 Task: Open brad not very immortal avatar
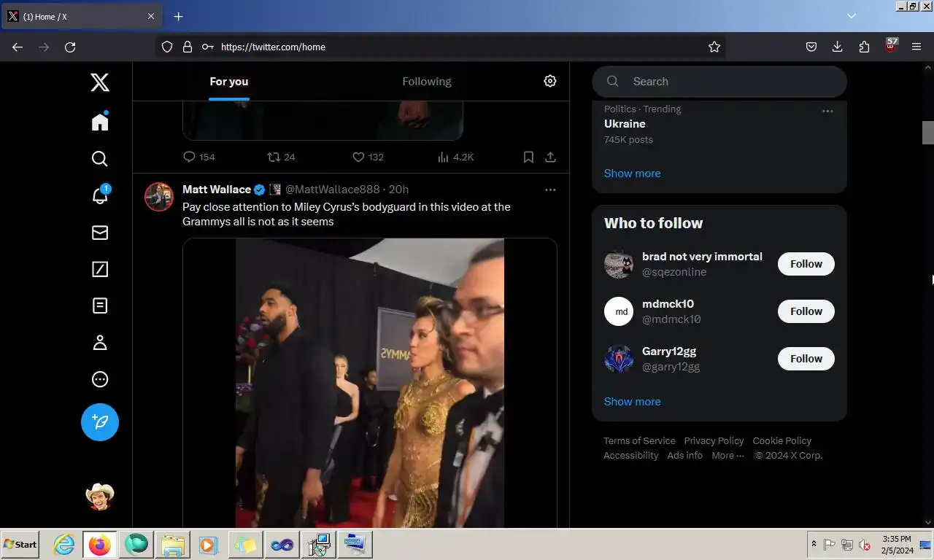[x=619, y=264]
